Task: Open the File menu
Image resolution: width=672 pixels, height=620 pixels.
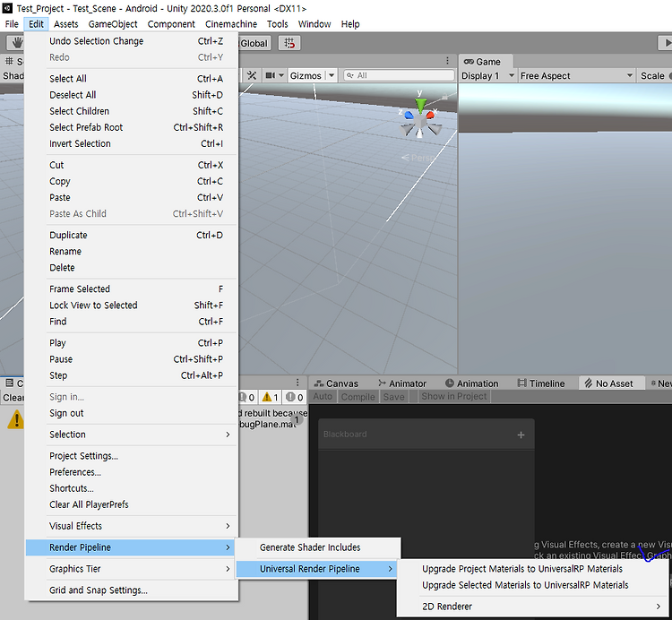Action: [x=12, y=24]
